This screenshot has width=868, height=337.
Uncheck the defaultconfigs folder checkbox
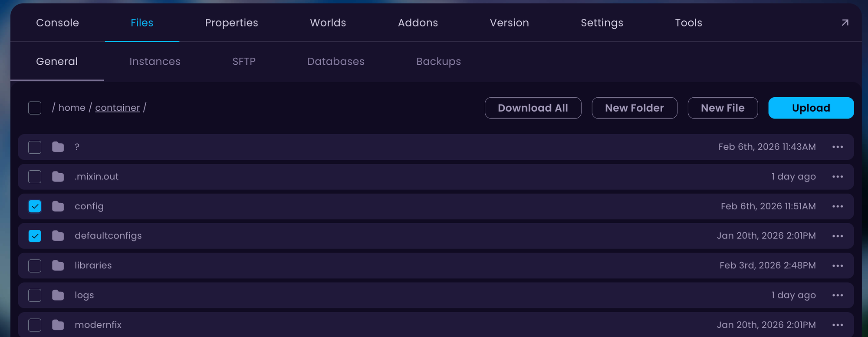pos(35,236)
